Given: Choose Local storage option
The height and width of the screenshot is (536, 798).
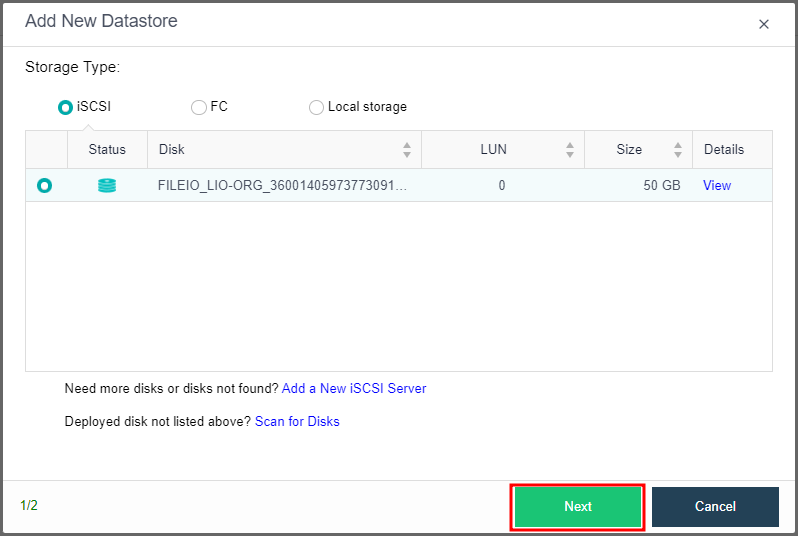Looking at the screenshot, I should pos(316,107).
